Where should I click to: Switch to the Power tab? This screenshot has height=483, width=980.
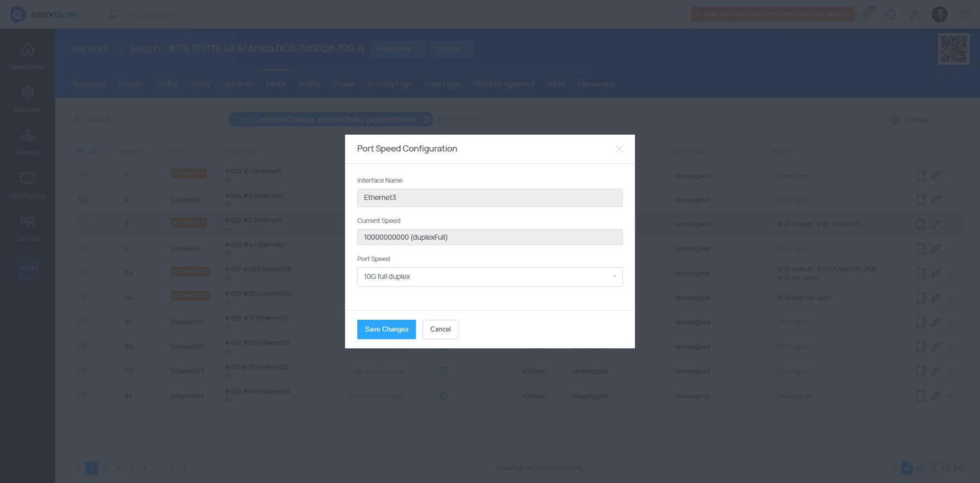pos(344,84)
